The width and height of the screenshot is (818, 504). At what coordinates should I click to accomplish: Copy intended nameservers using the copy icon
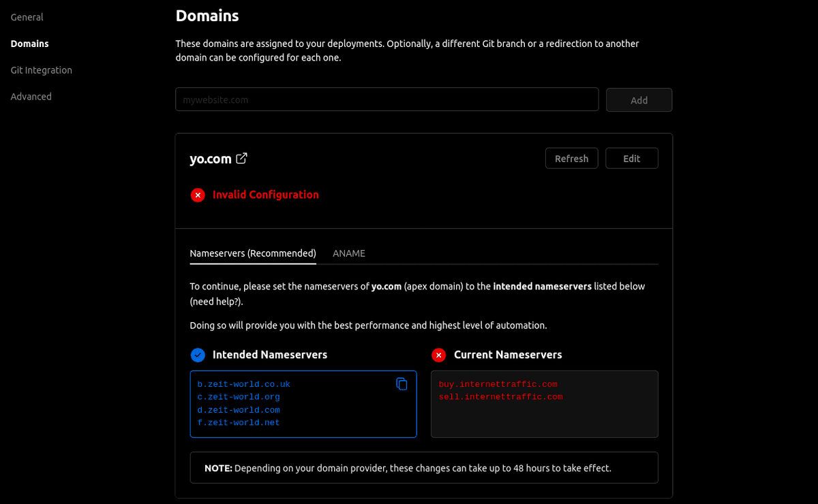point(402,384)
